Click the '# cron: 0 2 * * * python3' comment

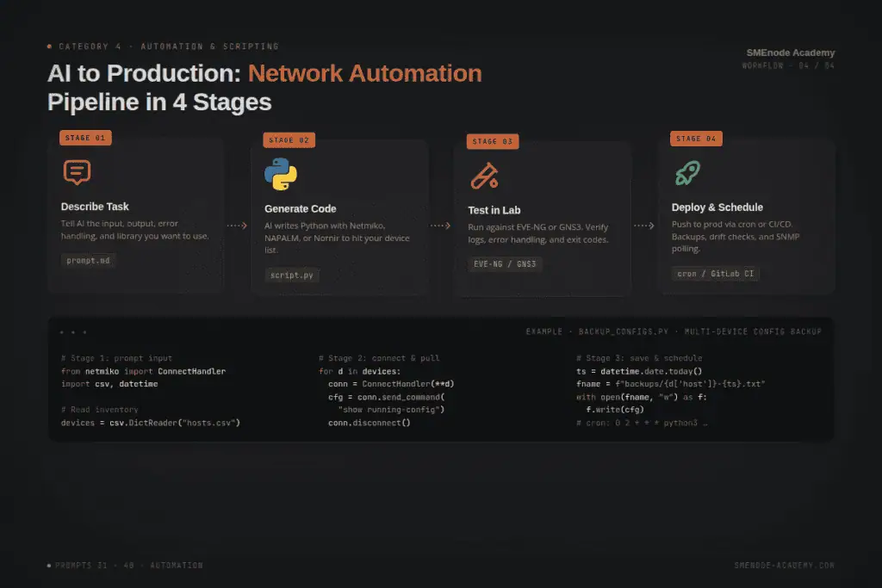(x=642, y=423)
